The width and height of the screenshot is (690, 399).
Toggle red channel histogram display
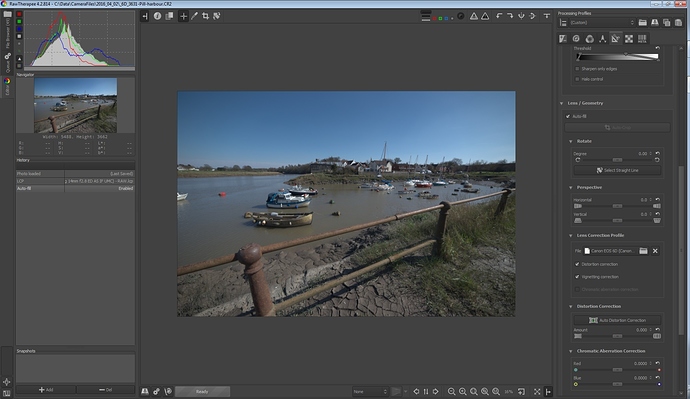19,14
